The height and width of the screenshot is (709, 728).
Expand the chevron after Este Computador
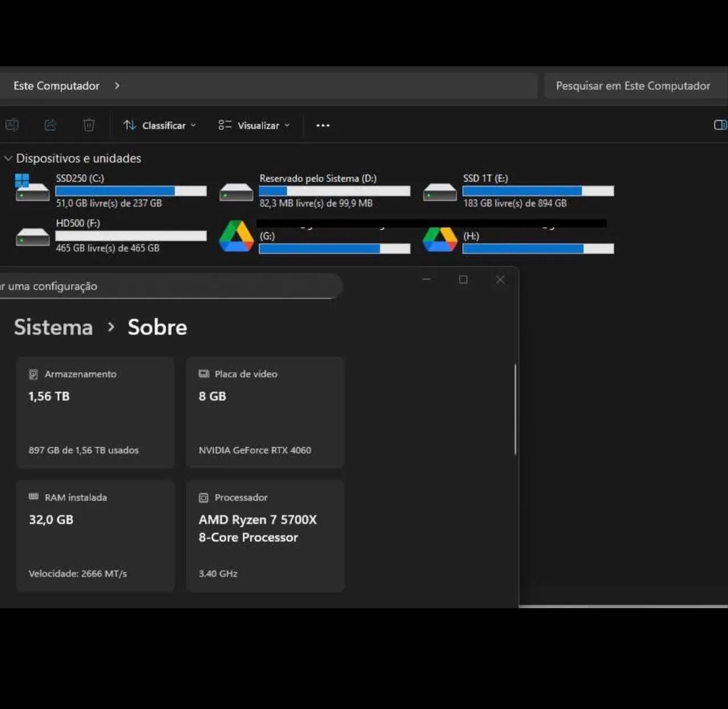coord(117,86)
